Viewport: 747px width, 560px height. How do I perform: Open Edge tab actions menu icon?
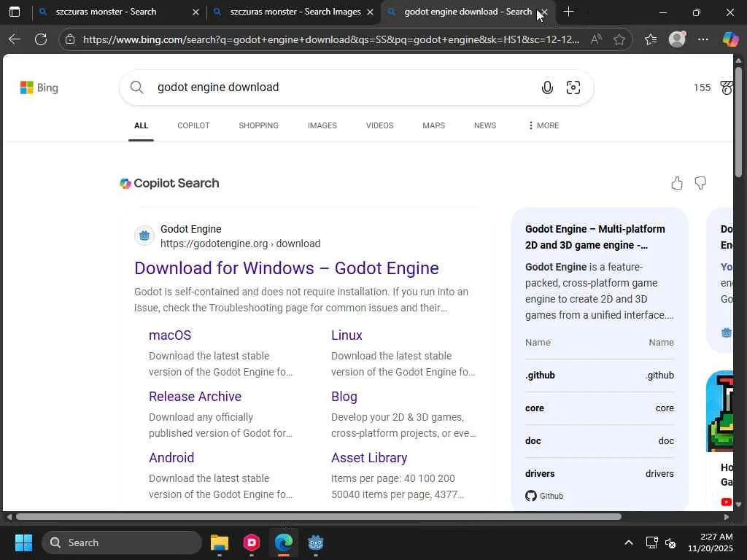point(15,12)
